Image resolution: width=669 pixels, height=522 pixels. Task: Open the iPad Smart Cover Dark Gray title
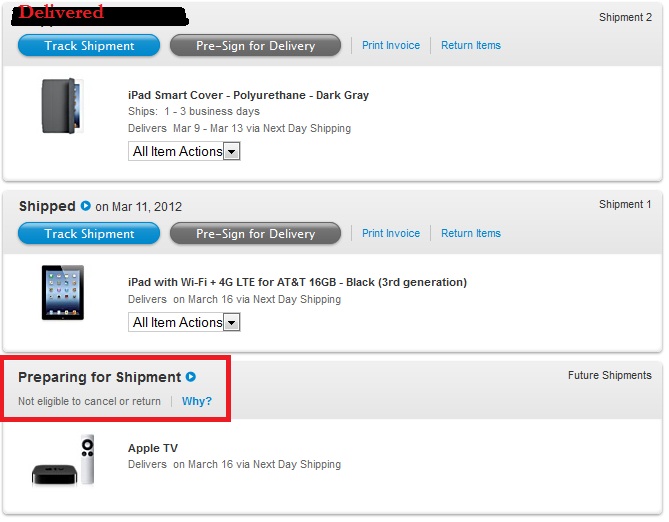pyautogui.click(x=248, y=95)
